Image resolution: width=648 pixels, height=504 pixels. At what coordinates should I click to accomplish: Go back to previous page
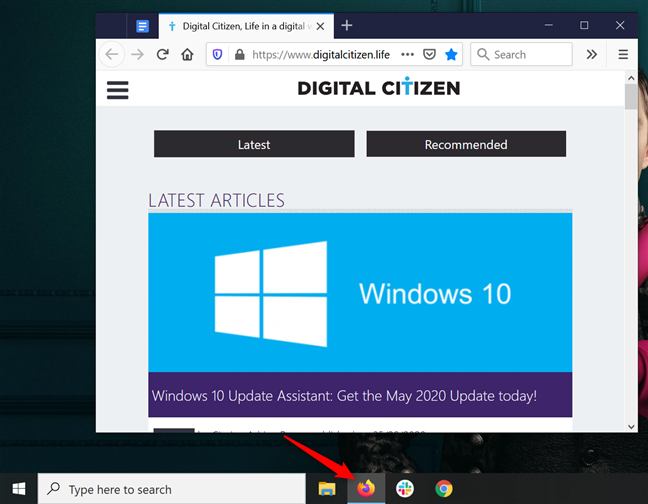(x=112, y=54)
